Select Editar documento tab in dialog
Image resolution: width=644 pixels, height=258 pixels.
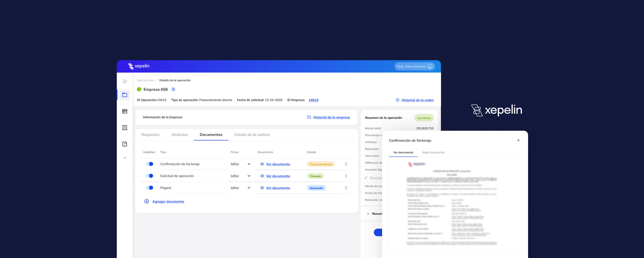tap(433, 152)
